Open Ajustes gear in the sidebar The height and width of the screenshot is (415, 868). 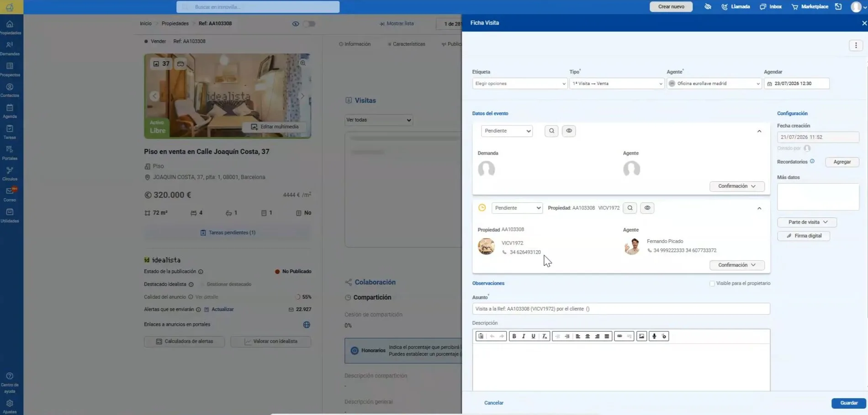coord(10,406)
